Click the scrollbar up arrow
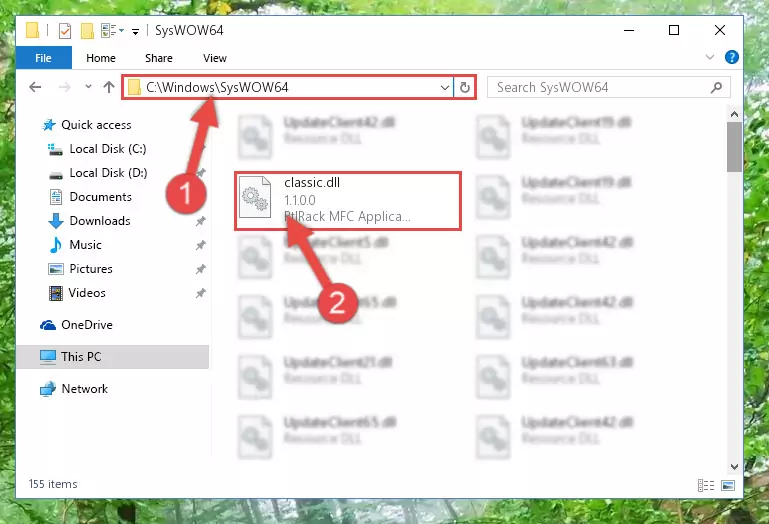The height and width of the screenshot is (524, 769). click(x=734, y=114)
